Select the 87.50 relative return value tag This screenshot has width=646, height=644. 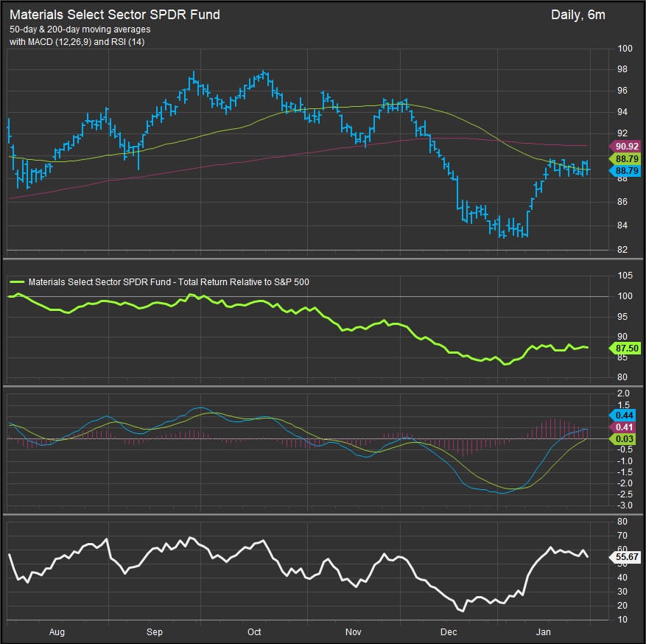[625, 349]
